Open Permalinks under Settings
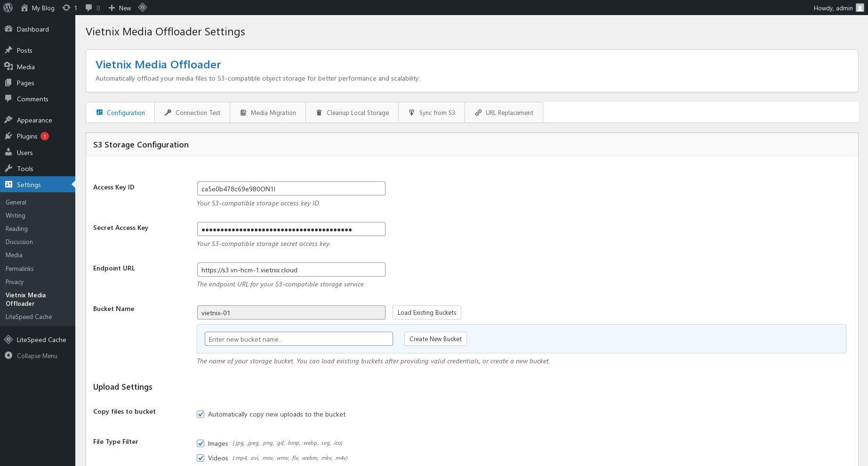 point(19,269)
